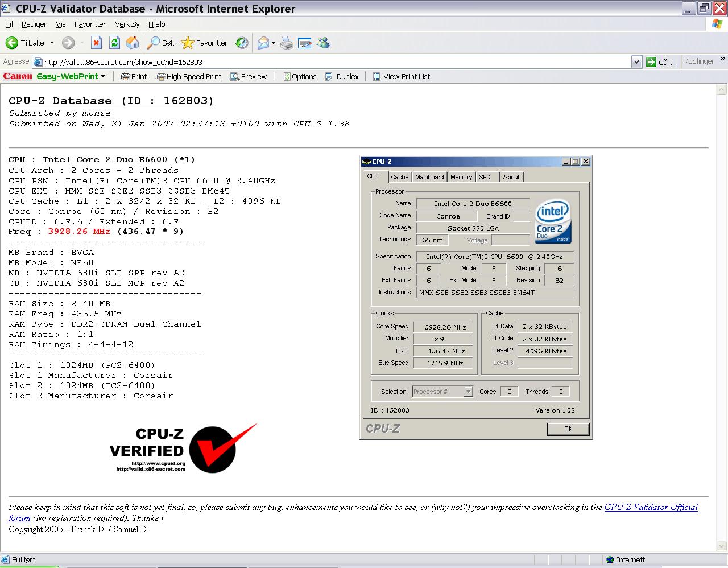Open the Søk search pane

point(161,43)
